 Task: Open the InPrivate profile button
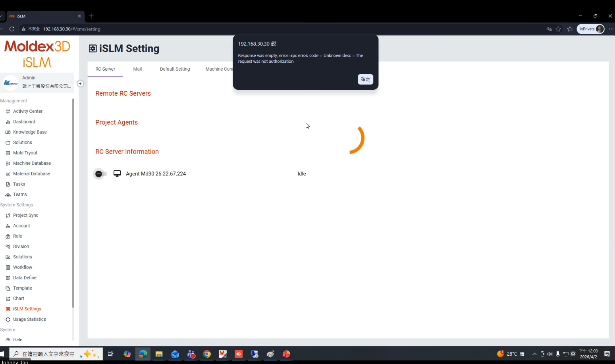coord(590,29)
